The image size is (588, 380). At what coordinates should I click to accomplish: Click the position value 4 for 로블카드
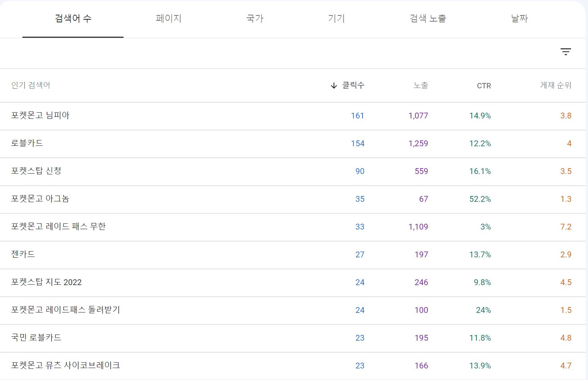tap(569, 144)
